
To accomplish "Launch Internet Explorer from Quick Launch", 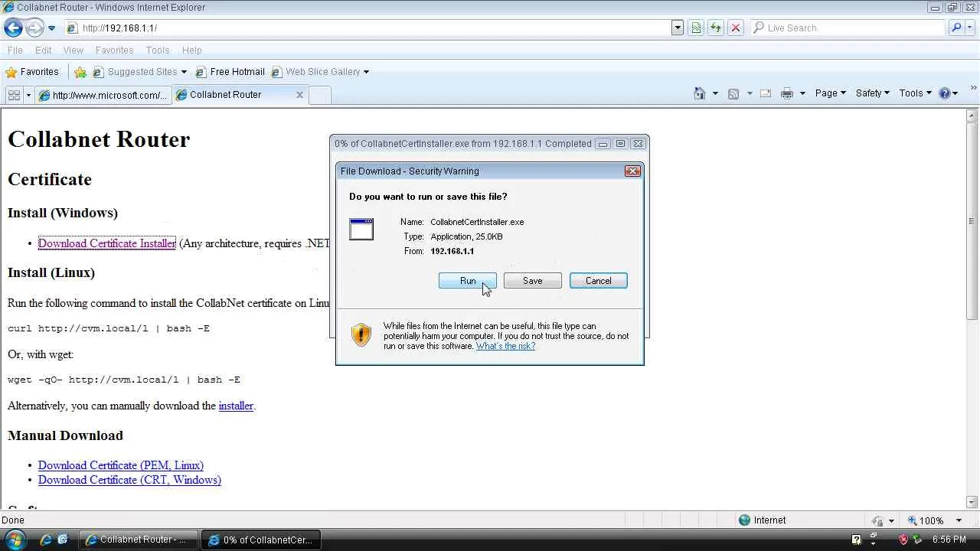I will (46, 540).
